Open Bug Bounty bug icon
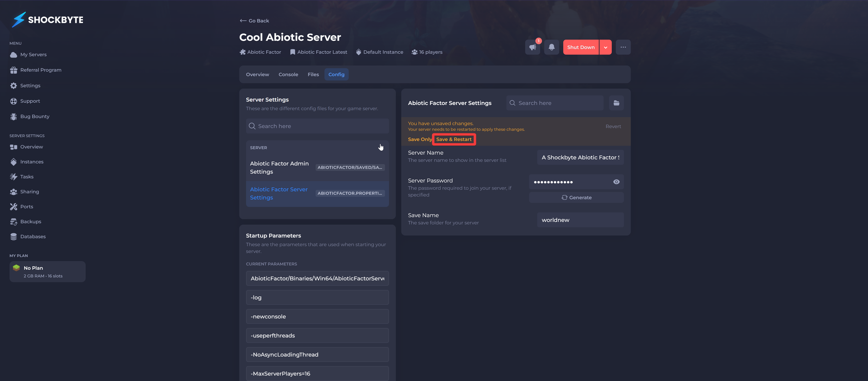This screenshot has height=381, width=868. click(x=13, y=116)
